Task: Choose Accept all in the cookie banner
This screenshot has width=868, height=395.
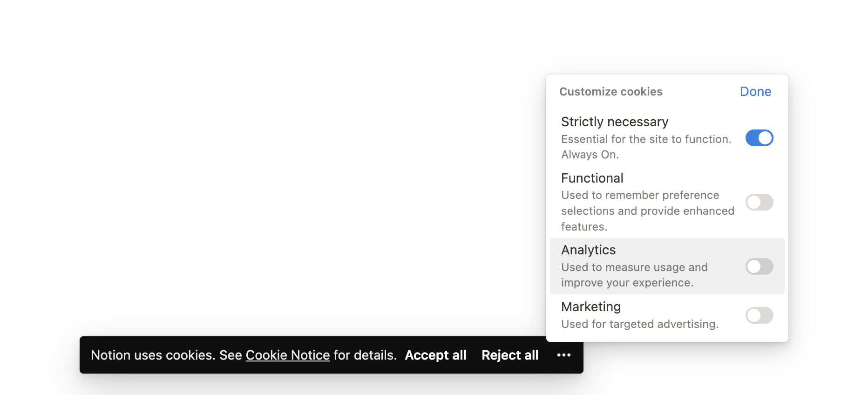Action: click(x=435, y=355)
